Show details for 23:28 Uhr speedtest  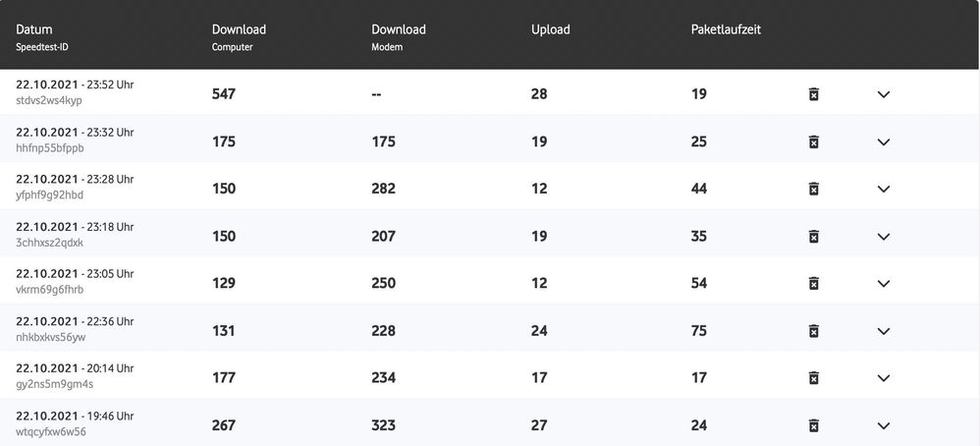[883, 189]
